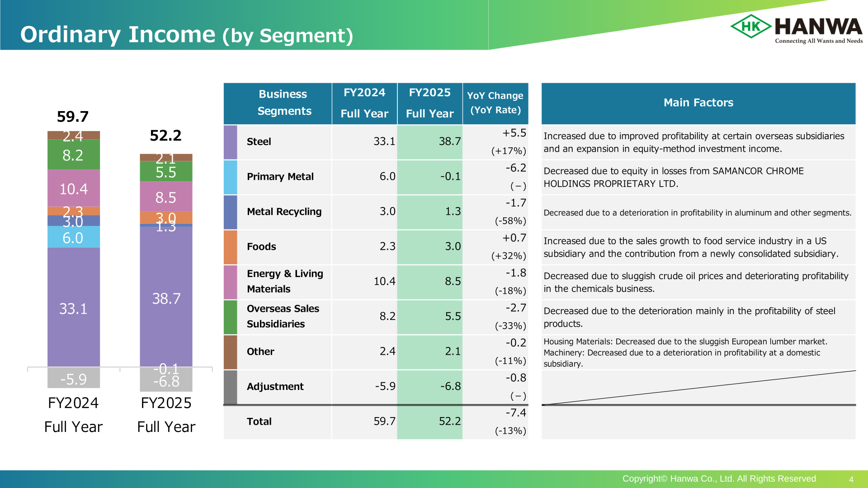Viewport: 868px width, 488px height.
Task: Click the Metal Recycling blue swatch
Action: (x=231, y=212)
